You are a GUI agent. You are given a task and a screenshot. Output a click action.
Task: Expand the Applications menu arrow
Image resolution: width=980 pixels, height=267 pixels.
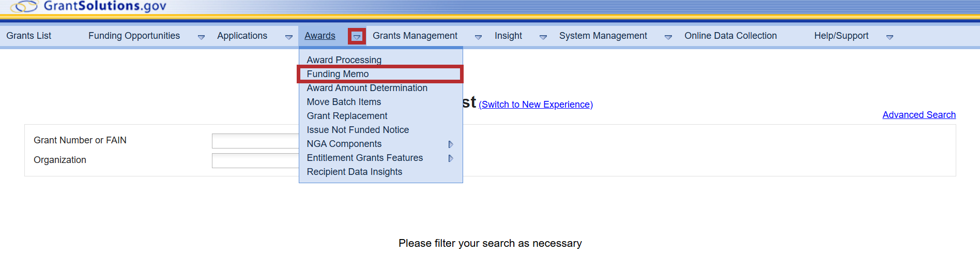pos(288,37)
